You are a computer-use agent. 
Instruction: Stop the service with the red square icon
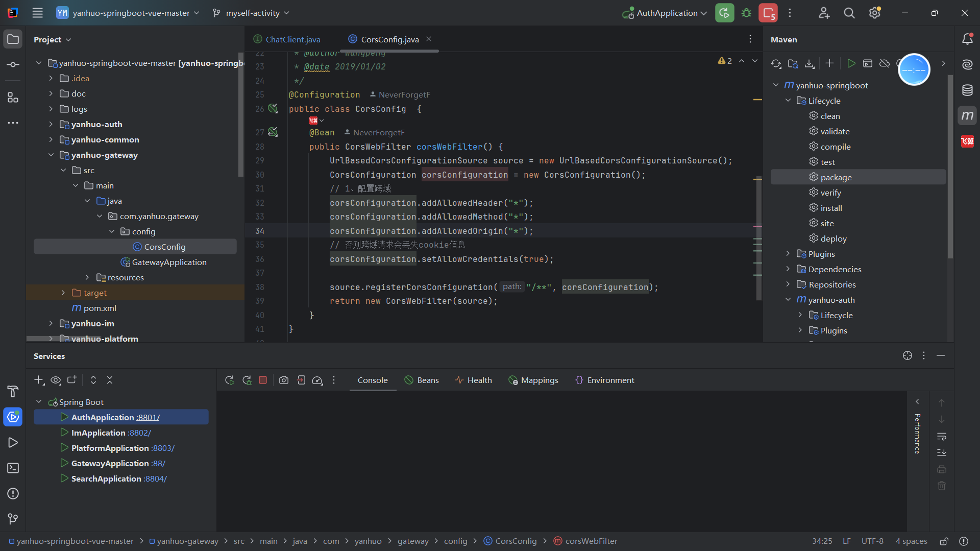[x=263, y=380]
